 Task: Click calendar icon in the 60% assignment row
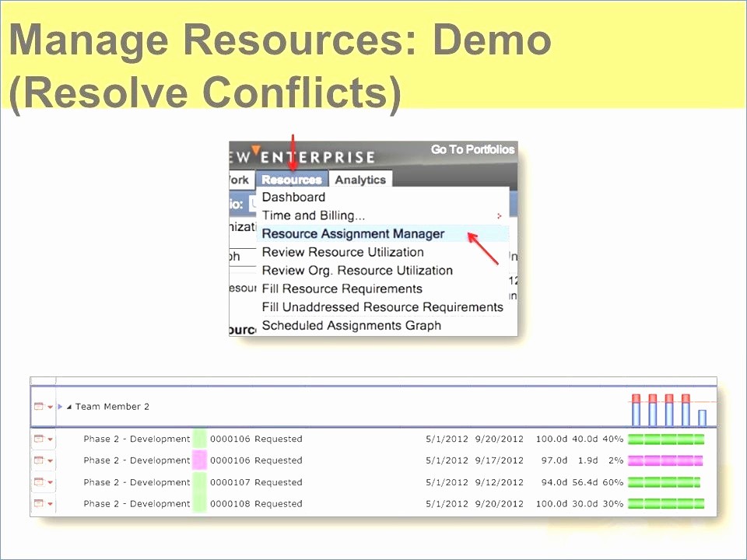click(39, 483)
